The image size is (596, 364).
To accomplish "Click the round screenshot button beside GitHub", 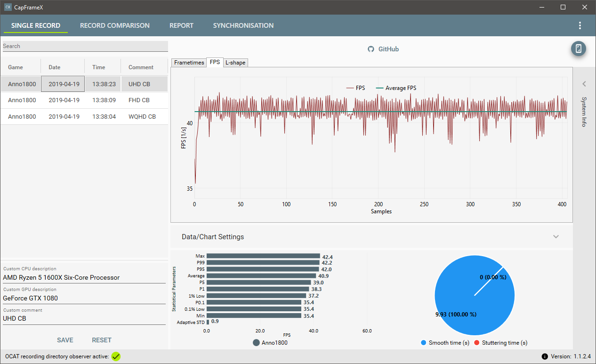I will [x=579, y=49].
